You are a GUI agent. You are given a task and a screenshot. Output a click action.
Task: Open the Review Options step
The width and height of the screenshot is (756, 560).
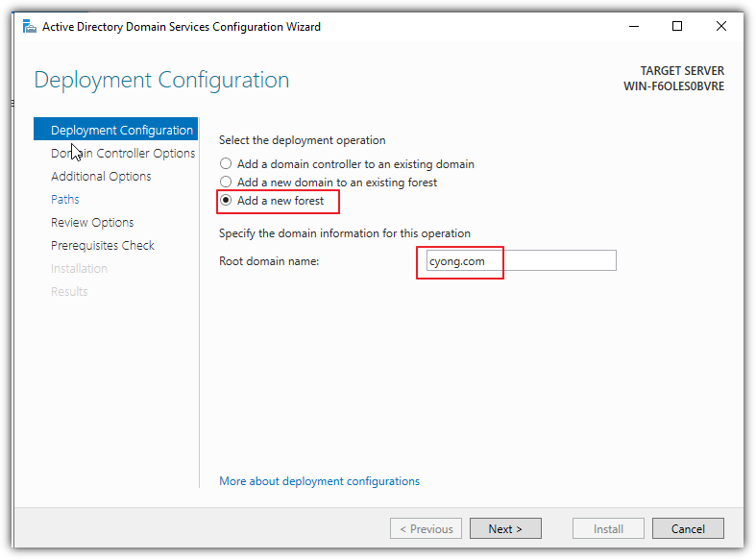pos(92,222)
